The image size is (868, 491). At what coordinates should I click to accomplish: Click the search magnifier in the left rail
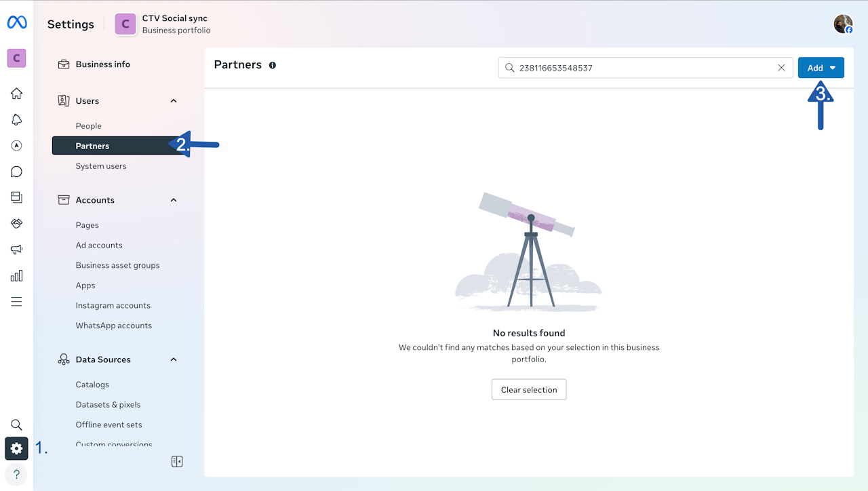click(x=16, y=425)
